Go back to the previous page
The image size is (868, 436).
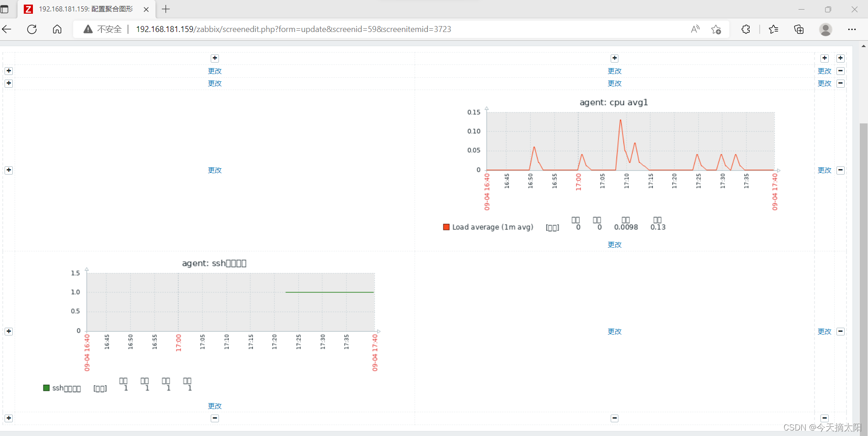pos(7,29)
